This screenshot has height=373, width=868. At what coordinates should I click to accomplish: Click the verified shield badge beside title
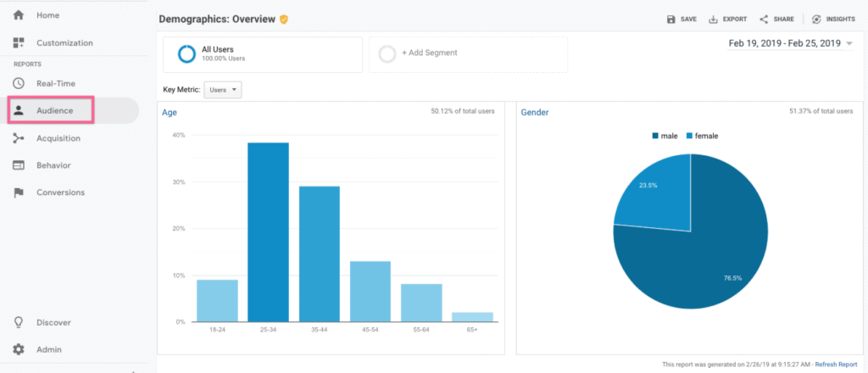click(284, 19)
